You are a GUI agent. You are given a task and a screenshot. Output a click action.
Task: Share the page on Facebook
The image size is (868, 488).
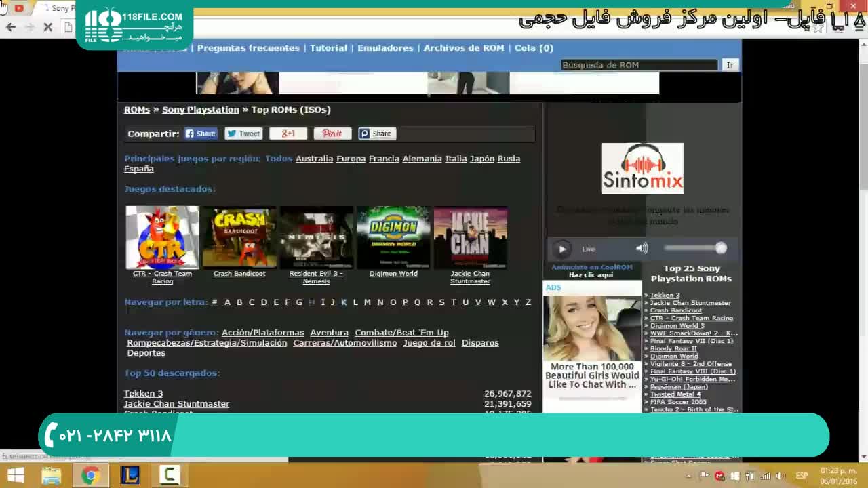click(201, 134)
